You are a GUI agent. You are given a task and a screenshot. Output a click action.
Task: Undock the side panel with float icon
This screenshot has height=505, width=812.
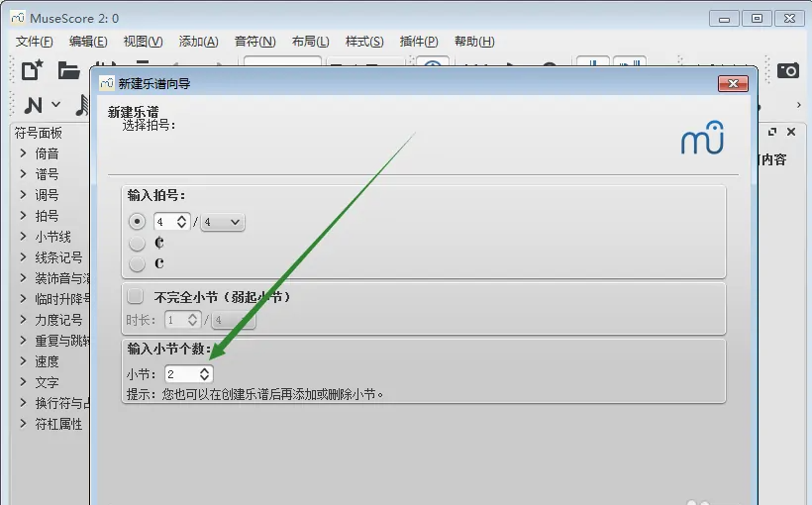tap(772, 132)
